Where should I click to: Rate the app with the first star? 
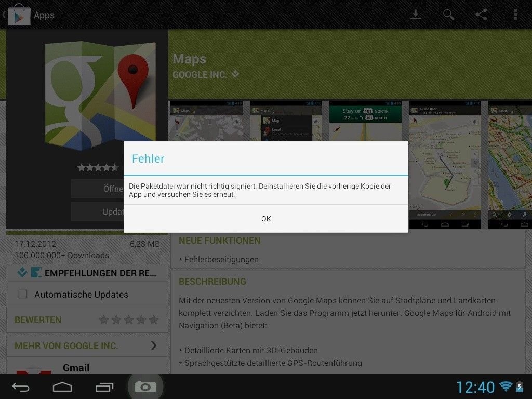click(x=104, y=320)
